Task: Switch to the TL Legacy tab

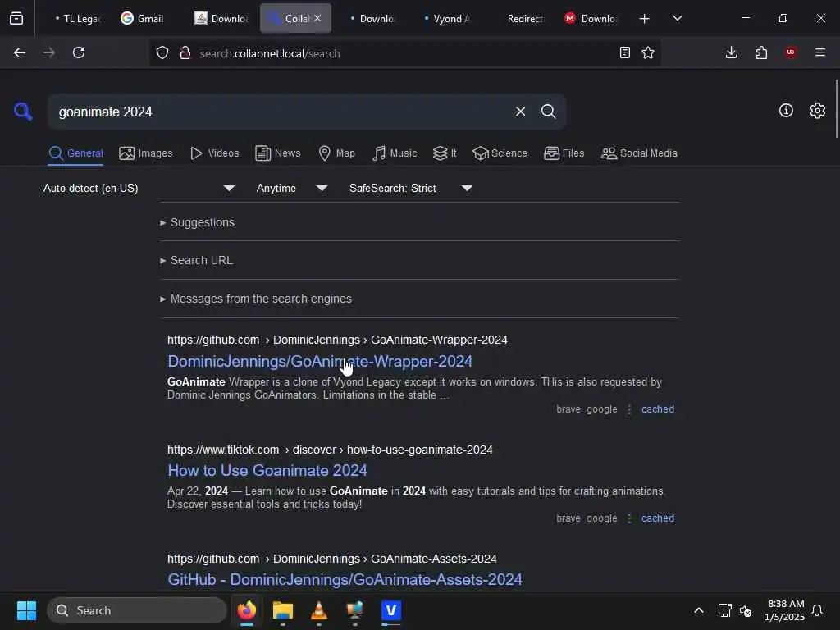Action: coord(78,19)
